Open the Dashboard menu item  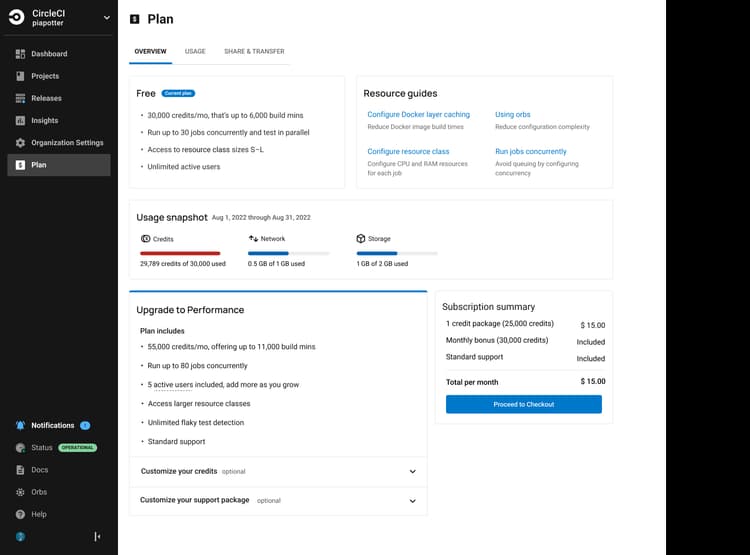[x=58, y=54]
